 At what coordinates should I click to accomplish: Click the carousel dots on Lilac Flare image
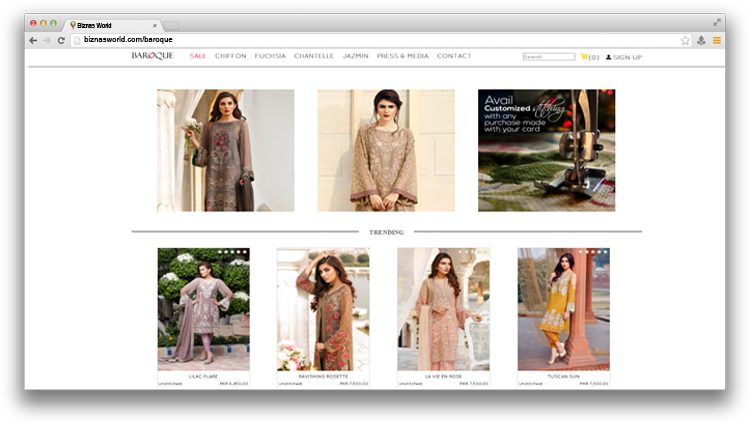[232, 252]
